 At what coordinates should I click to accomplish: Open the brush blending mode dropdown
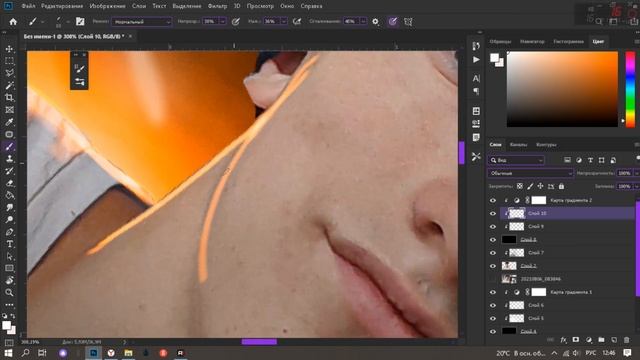click(x=142, y=22)
